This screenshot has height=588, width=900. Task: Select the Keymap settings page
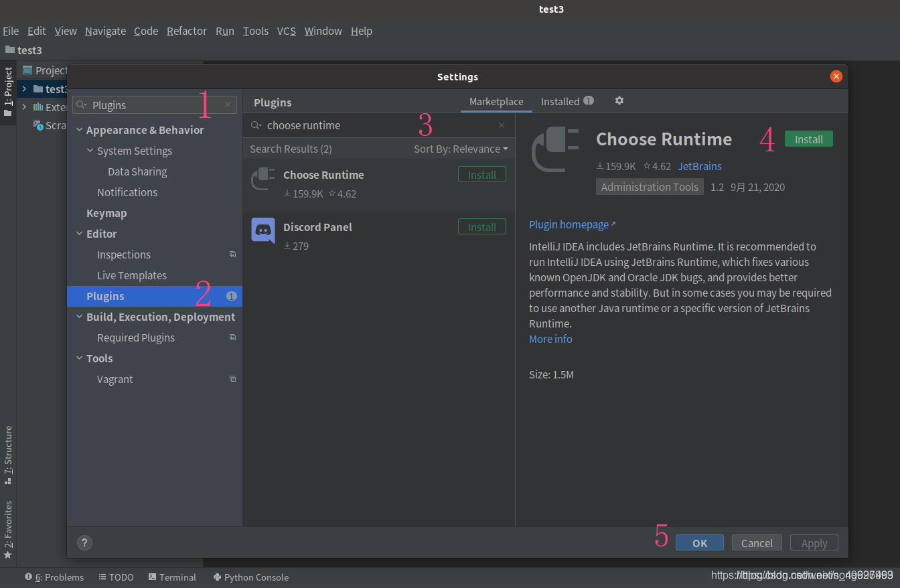[x=106, y=213]
